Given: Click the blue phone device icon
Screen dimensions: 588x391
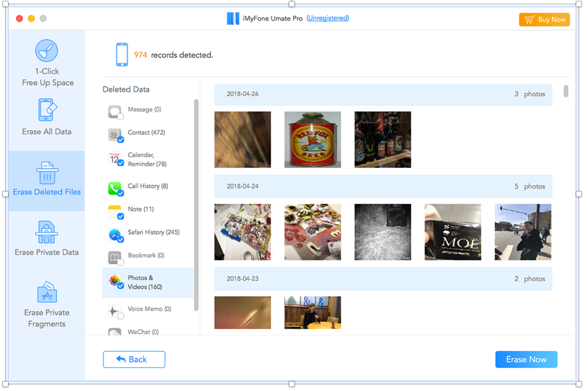Looking at the screenshot, I should point(122,55).
